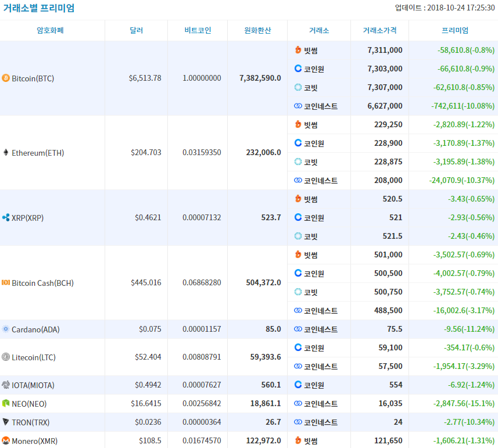
Task: Select XRP won value 523.7
Action: click(x=271, y=217)
